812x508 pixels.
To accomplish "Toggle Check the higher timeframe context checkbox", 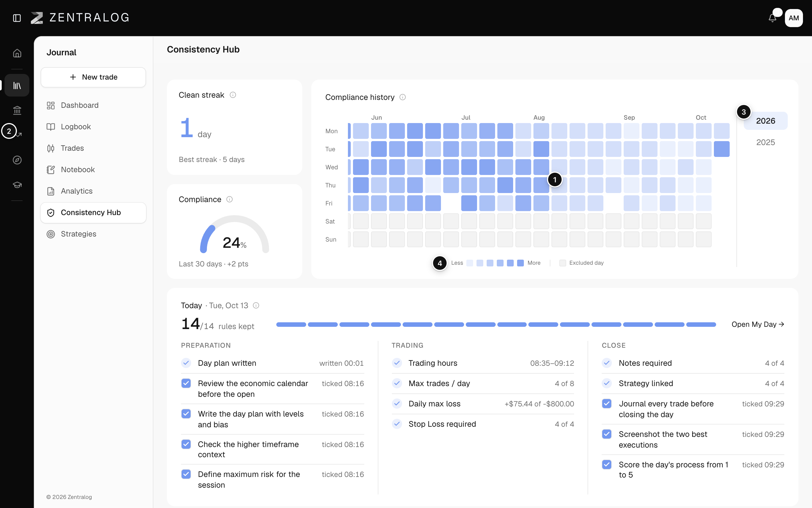I will (186, 444).
